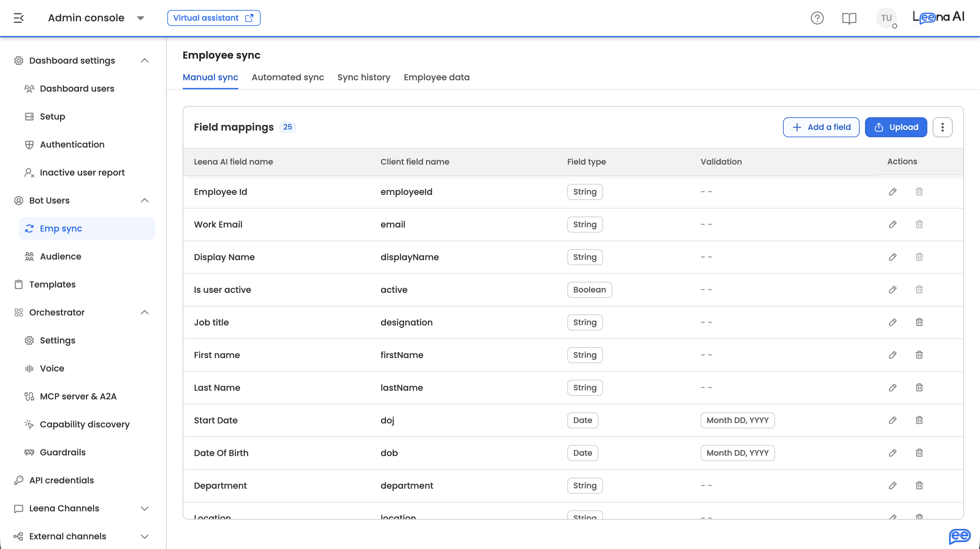Collapse the sidebar with the hamburger icon
The width and height of the screenshot is (980, 549).
(x=19, y=18)
